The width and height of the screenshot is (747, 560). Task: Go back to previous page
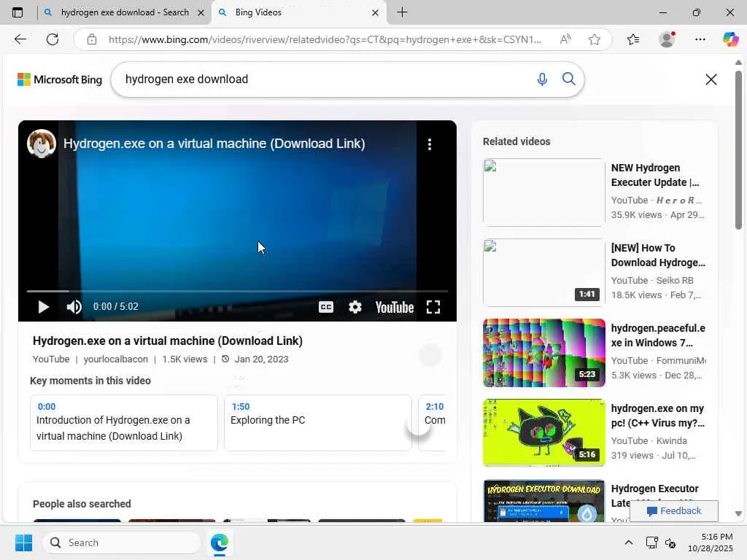point(20,39)
